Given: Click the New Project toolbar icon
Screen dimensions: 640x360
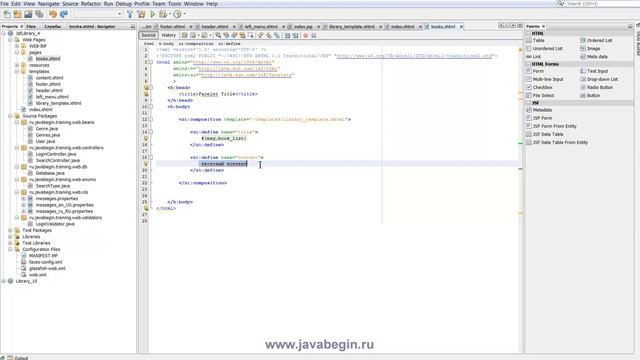Looking at the screenshot, I should (18, 14).
